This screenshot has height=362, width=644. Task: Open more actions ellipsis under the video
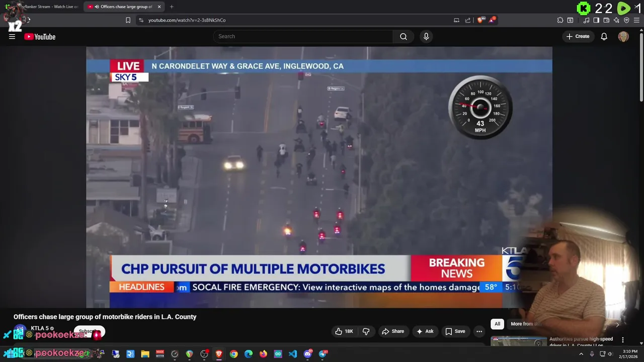(x=479, y=331)
